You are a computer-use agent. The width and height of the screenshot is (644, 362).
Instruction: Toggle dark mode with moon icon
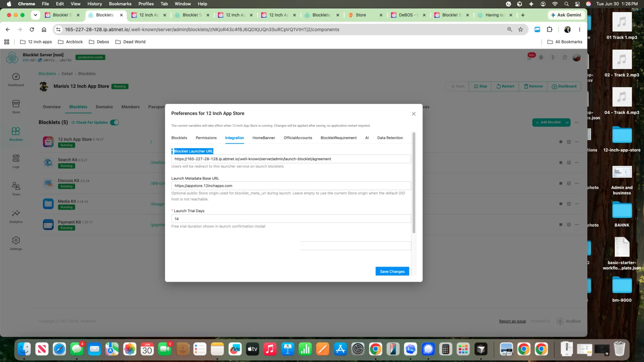pos(553,58)
